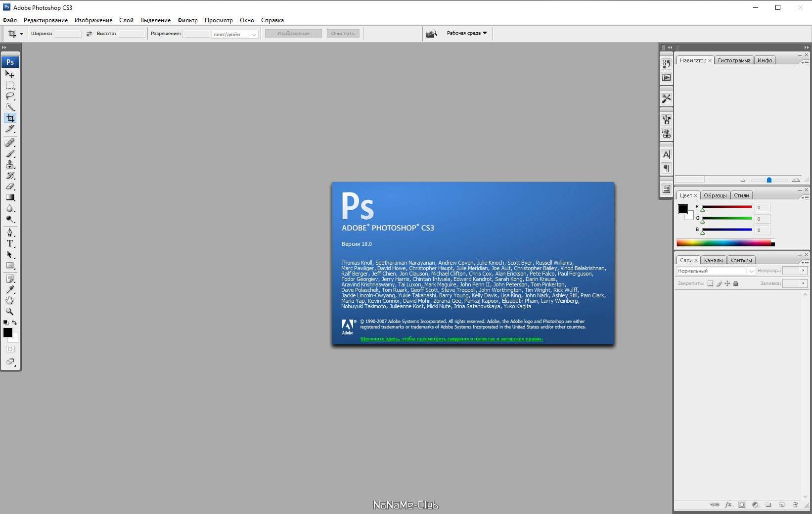Open the Paragraph panel icon
812x514 pixels.
[x=666, y=168]
